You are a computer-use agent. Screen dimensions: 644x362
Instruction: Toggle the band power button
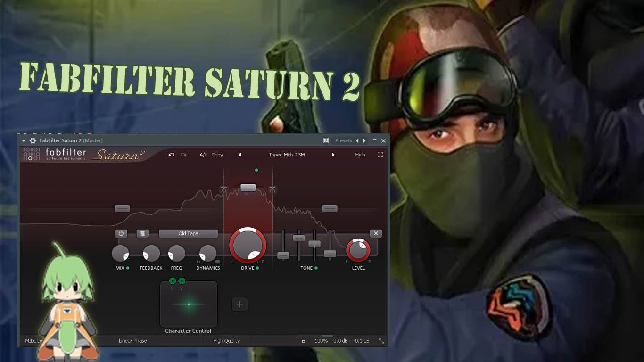121,233
